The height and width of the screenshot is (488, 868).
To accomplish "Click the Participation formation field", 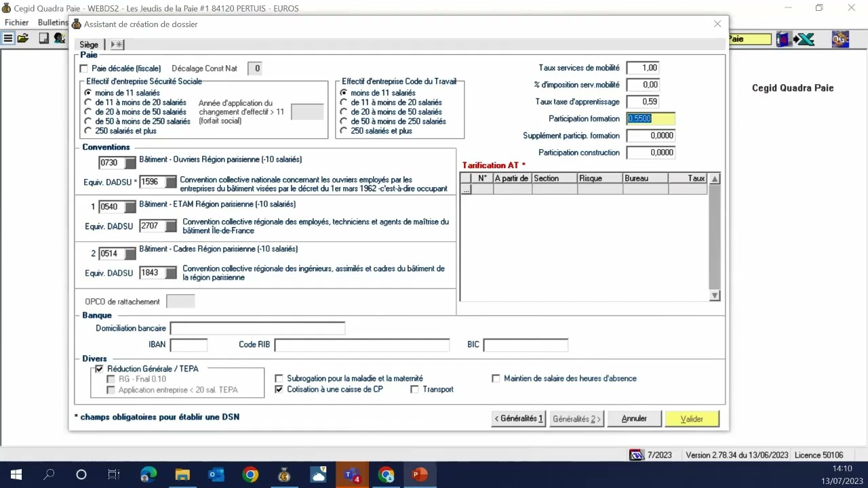I will 651,119.
